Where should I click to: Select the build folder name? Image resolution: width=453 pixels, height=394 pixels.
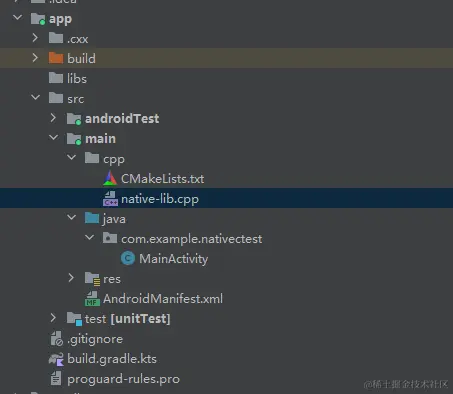81,58
